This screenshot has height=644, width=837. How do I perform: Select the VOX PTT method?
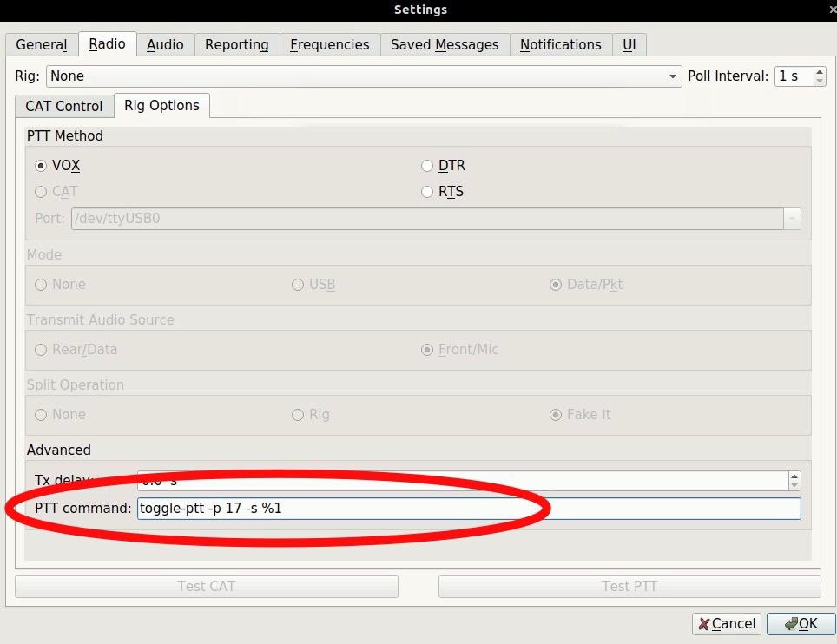click(x=41, y=166)
